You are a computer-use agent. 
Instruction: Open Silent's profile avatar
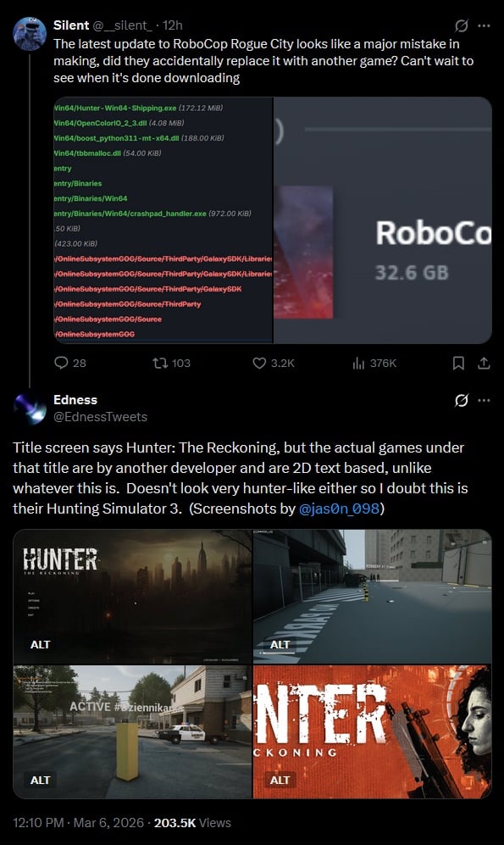tap(29, 33)
